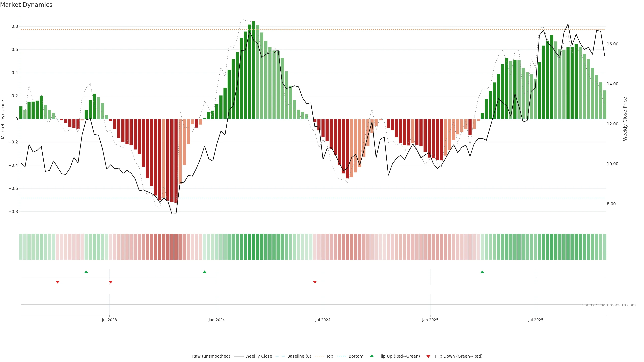The width and height of the screenshot is (644, 362).
Task: Click the Jan 2024 x-axis label
Action: pos(217,320)
